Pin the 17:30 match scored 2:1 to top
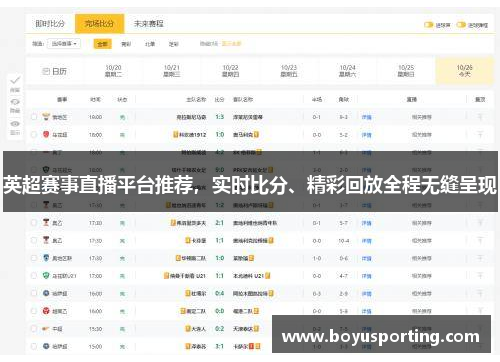Image resolution: width=500 pixels, height=362 pixels. 480,223
